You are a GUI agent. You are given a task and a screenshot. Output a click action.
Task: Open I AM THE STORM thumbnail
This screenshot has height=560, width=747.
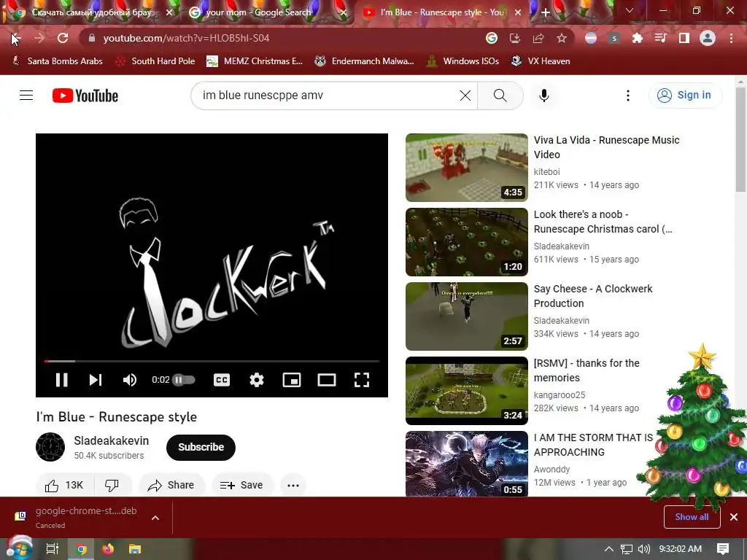(x=466, y=464)
